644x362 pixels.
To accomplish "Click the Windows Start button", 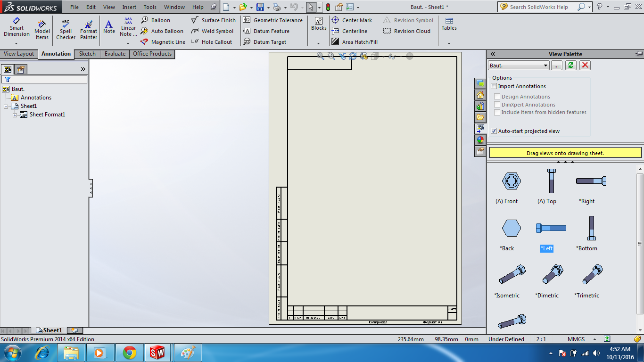I will coord(12,353).
